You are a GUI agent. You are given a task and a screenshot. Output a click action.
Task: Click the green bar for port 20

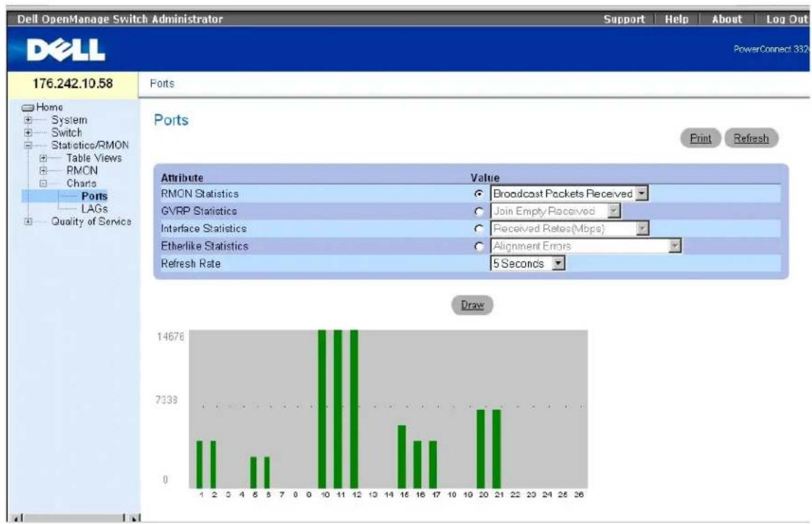[x=481, y=449]
